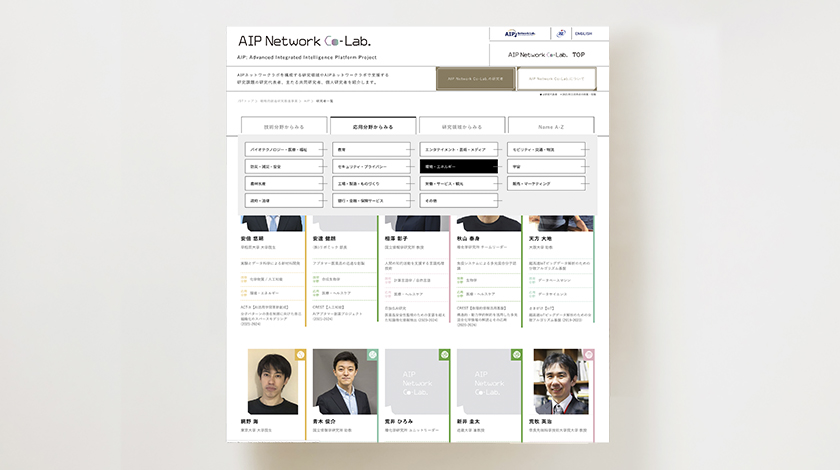Filter by セキュリティ・プライバシー
This screenshot has width=840, height=470.
click(x=372, y=167)
